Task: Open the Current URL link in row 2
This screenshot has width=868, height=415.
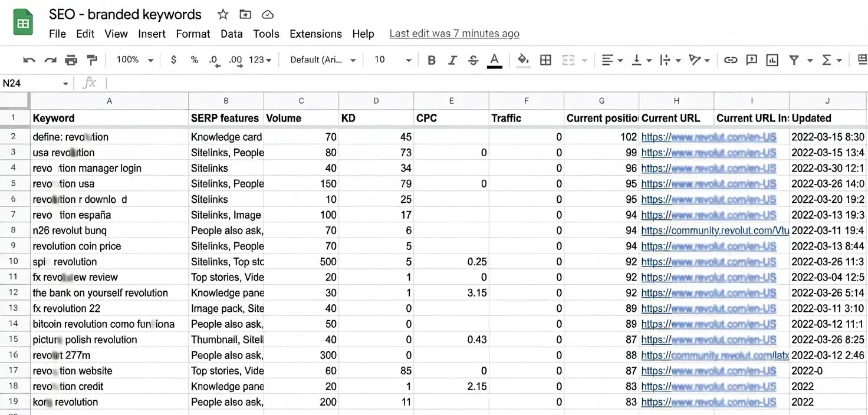Action: pyautogui.click(x=709, y=137)
